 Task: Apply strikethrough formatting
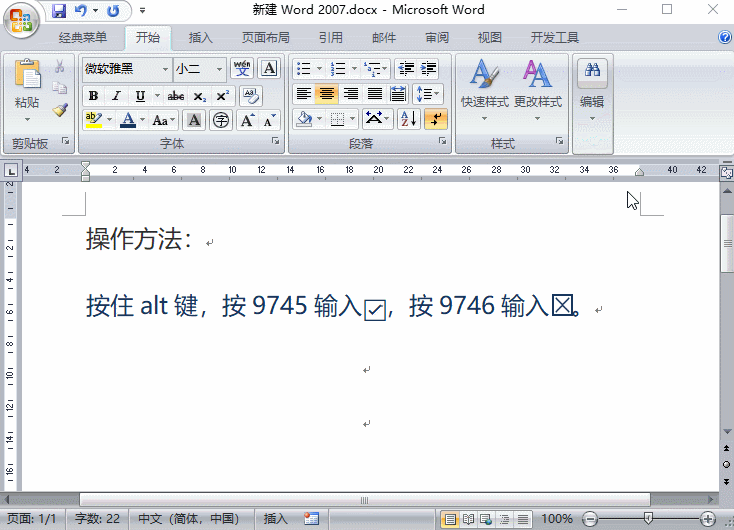tap(176, 96)
